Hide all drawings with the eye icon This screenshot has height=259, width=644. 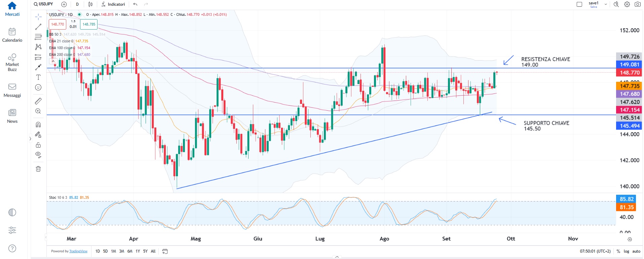(x=38, y=155)
